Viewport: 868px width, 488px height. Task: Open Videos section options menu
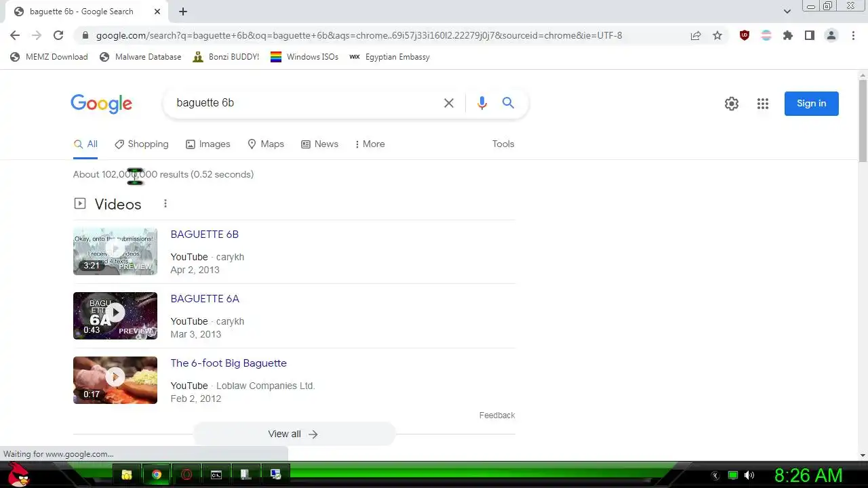tap(165, 204)
